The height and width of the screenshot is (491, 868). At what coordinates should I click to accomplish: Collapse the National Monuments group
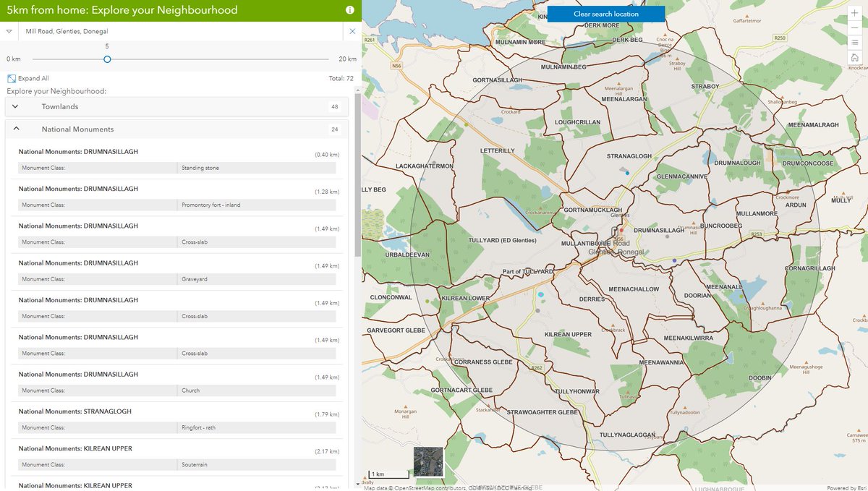(x=16, y=129)
